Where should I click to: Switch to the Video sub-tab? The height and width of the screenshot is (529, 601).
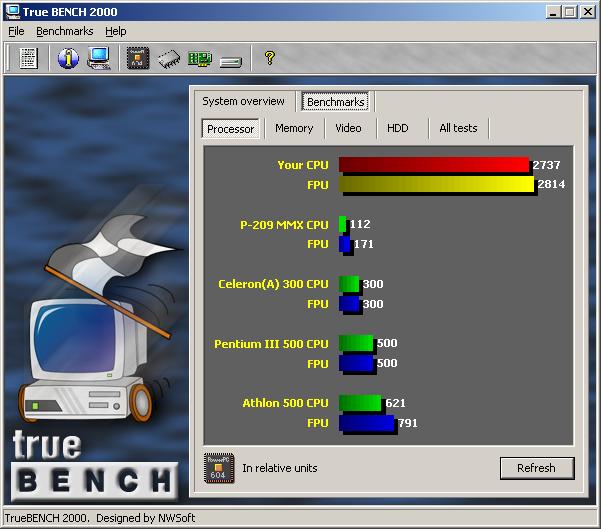click(348, 128)
